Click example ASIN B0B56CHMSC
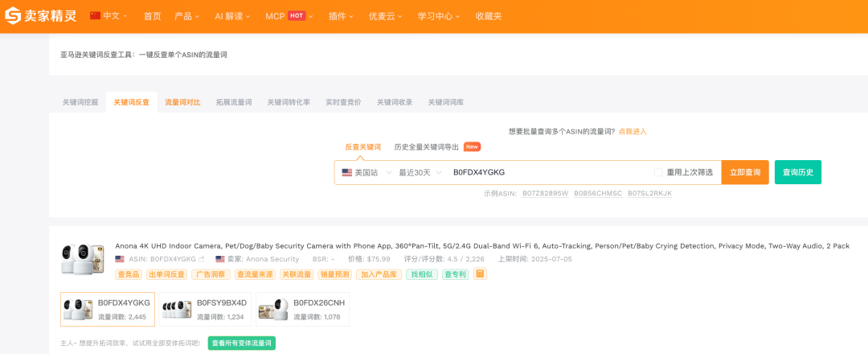This screenshot has width=868, height=354. click(x=598, y=193)
